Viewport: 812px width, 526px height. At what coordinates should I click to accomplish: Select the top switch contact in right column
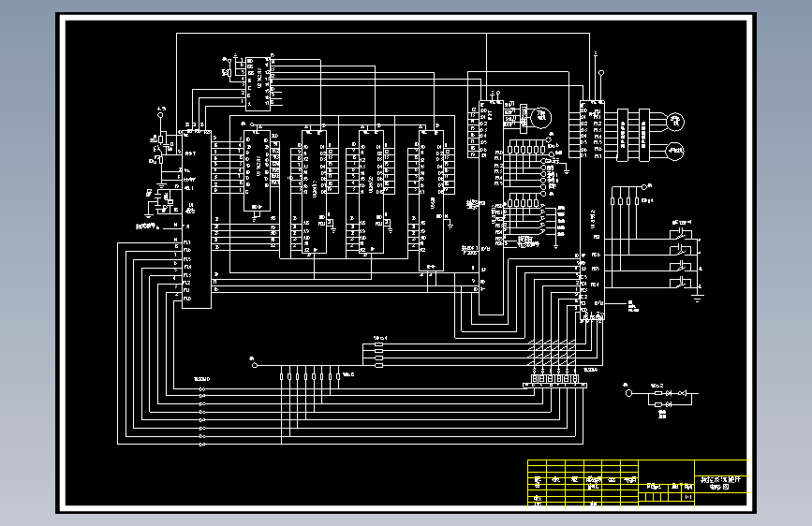(682, 235)
